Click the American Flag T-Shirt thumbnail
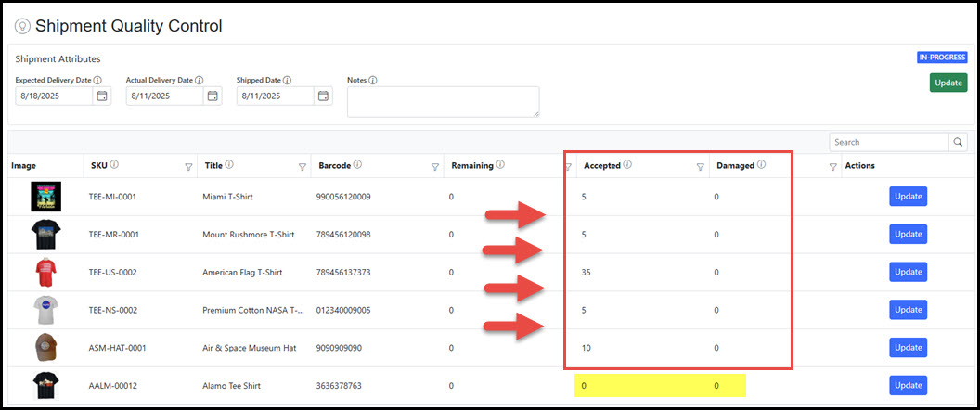Viewport: 980px width, 410px height. (45, 272)
